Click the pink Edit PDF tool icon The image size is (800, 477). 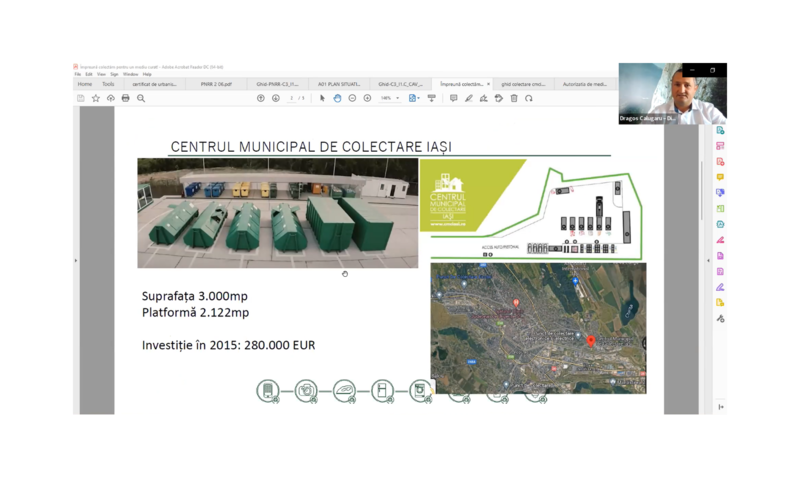point(720,146)
